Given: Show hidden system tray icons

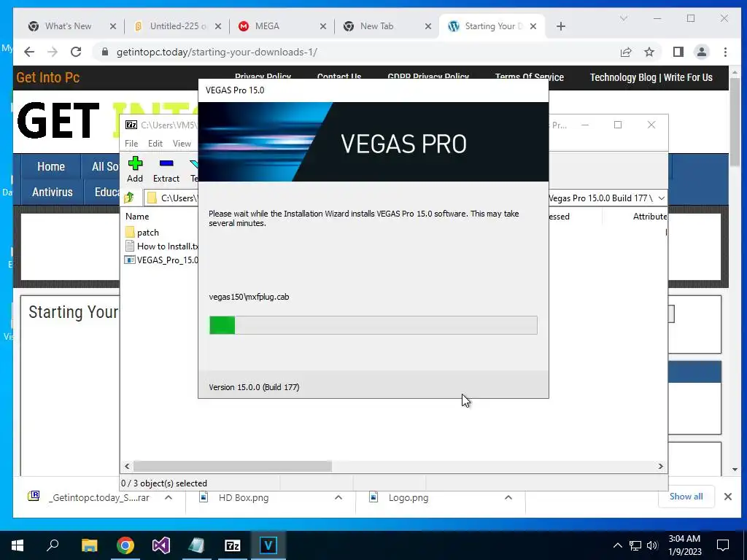Looking at the screenshot, I should tap(617, 545).
